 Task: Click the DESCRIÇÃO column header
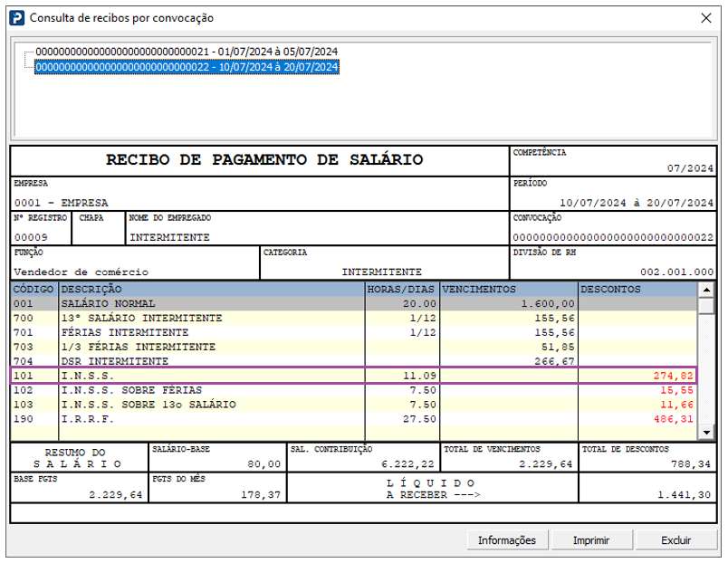coord(212,289)
